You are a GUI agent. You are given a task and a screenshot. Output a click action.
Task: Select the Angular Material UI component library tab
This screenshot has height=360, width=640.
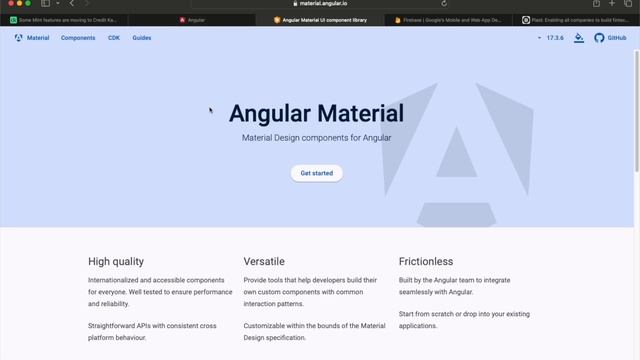click(x=320, y=20)
